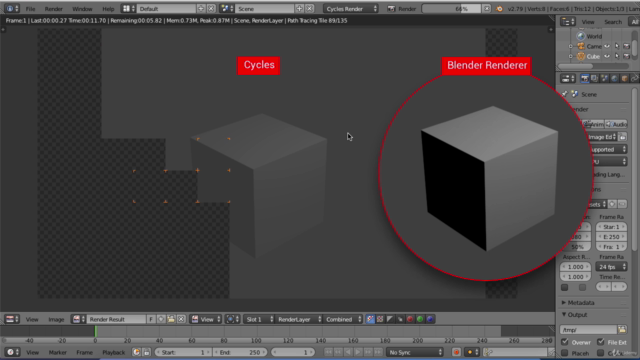Open the Cycles Render engine dropdown
The height and width of the screenshot is (360, 640).
(x=351, y=8)
